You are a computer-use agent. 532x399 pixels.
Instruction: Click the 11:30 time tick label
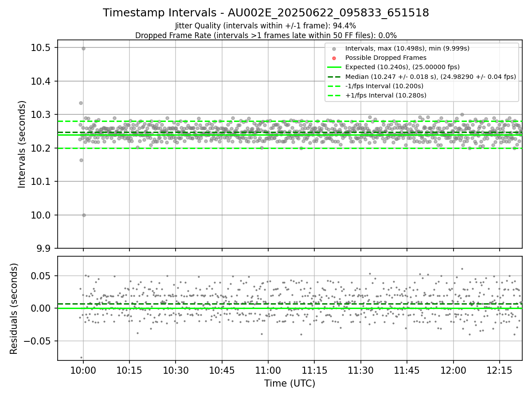tap(361, 371)
